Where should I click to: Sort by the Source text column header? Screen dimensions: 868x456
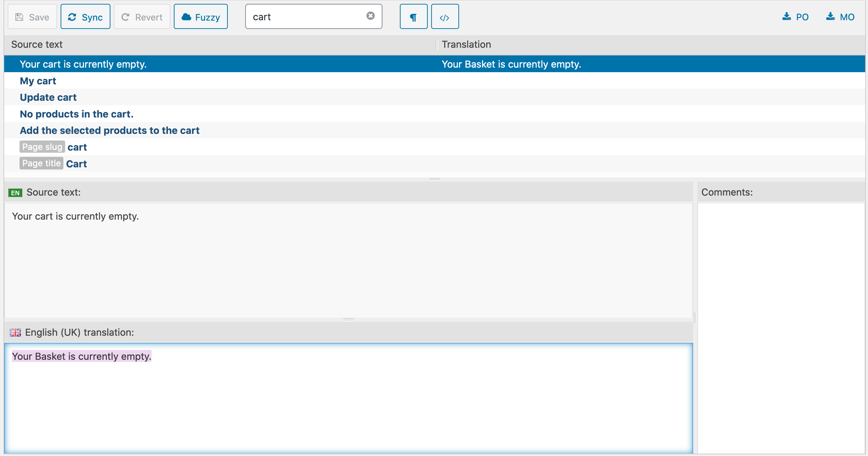tap(37, 45)
